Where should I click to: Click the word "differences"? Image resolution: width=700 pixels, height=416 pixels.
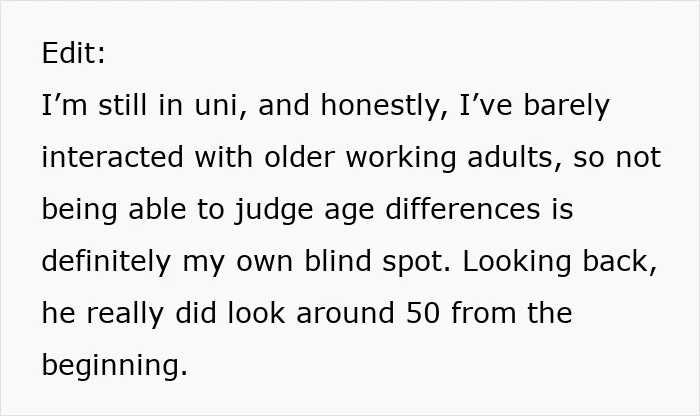pos(462,209)
